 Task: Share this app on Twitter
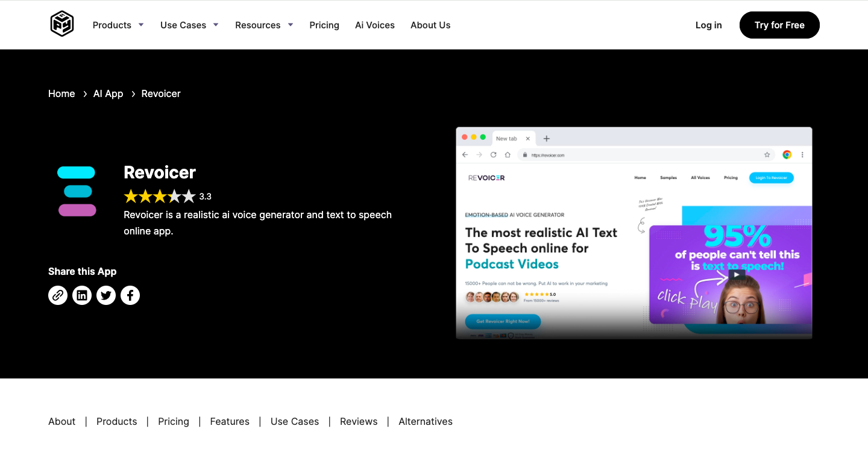pyautogui.click(x=106, y=295)
